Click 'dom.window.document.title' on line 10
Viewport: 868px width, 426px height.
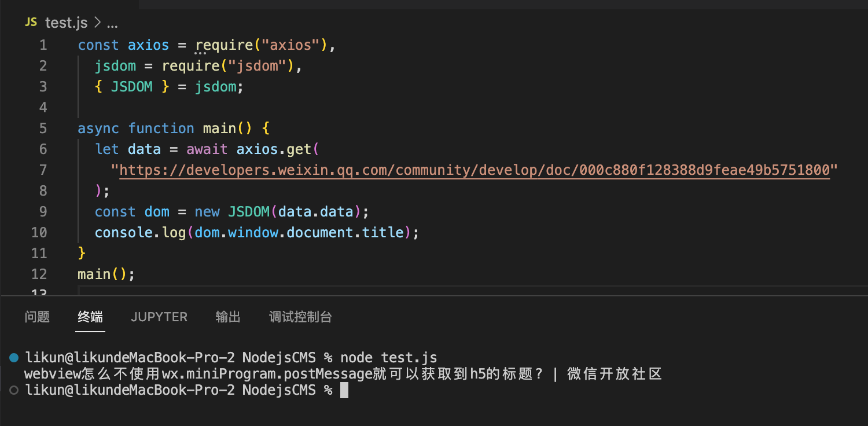coord(299,233)
